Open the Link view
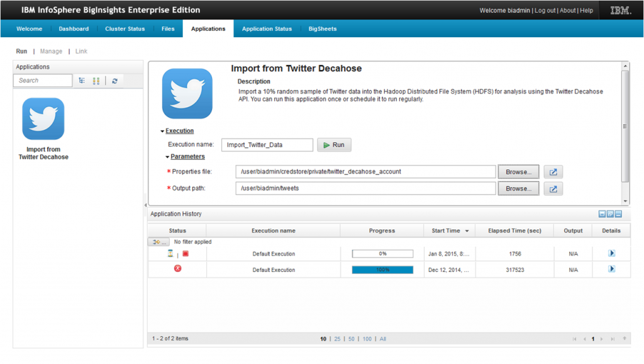This screenshot has height=364, width=644. coord(81,52)
